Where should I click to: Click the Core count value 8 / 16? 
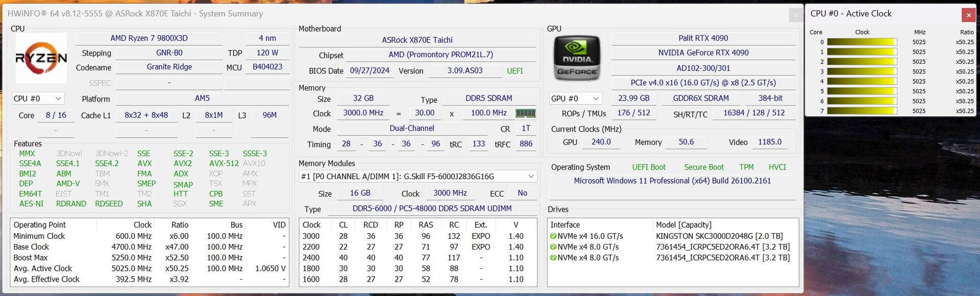(56, 115)
